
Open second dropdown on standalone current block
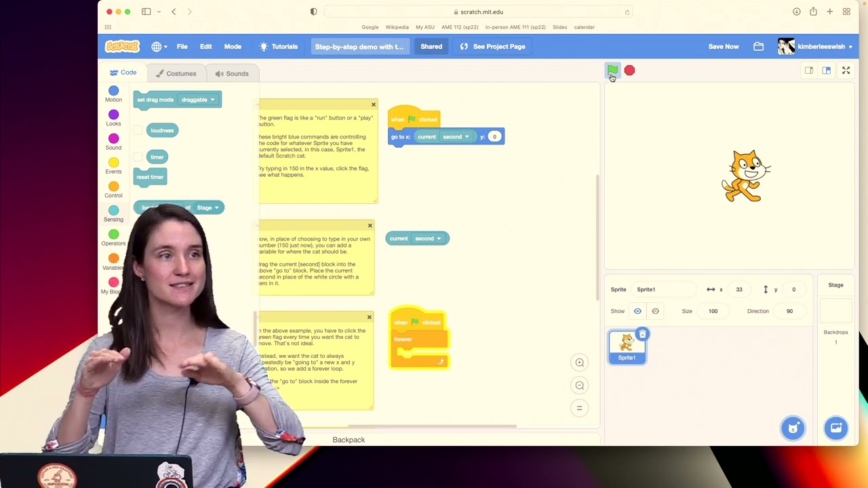(428, 239)
